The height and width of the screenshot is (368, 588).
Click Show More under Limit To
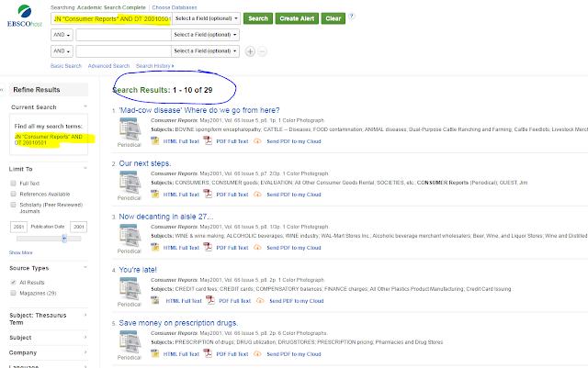[21, 252]
